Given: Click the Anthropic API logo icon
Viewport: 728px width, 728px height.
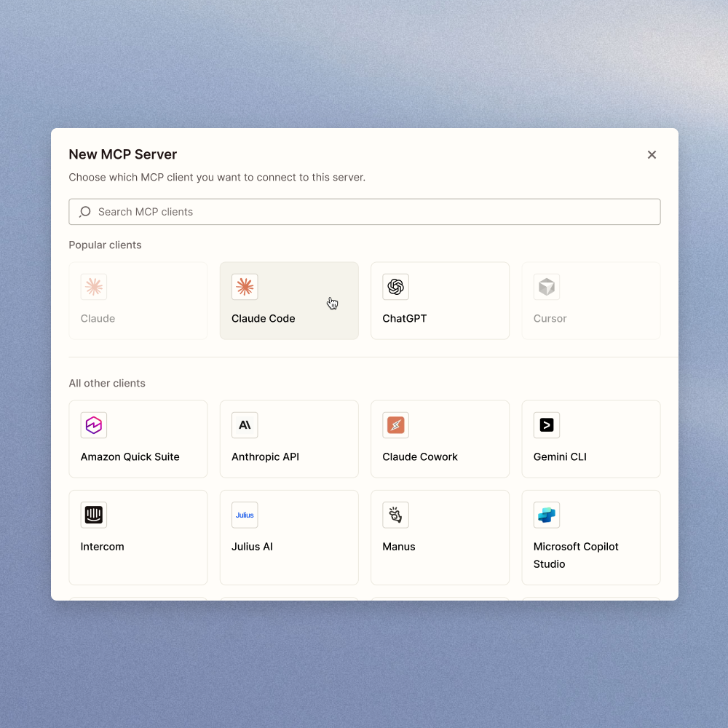Looking at the screenshot, I should tap(245, 425).
